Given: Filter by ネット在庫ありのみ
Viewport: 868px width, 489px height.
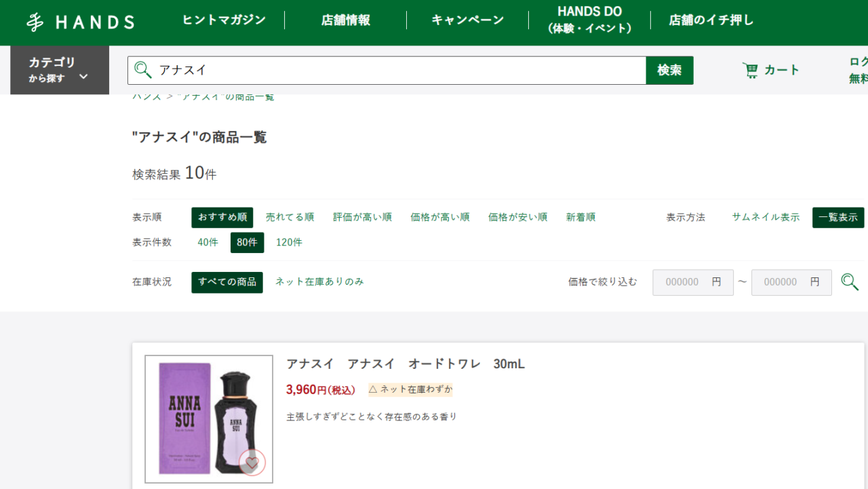Looking at the screenshot, I should (x=319, y=281).
